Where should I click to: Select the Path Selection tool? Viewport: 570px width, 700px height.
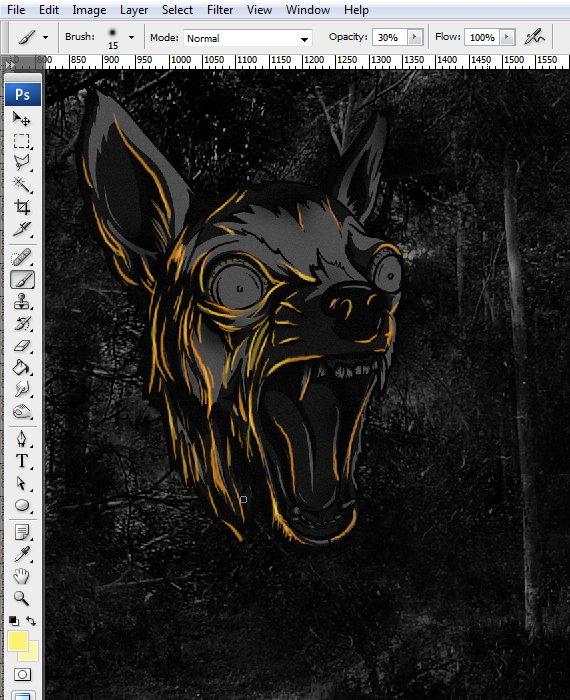click(x=21, y=483)
